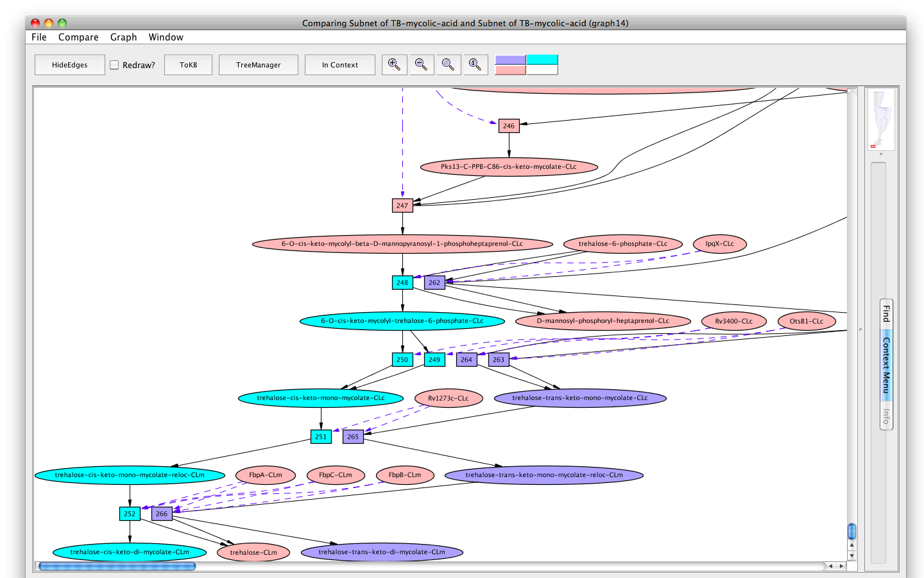This screenshot has width=924, height=578.
Task: Click the HideEdges button
Action: pyautogui.click(x=70, y=65)
